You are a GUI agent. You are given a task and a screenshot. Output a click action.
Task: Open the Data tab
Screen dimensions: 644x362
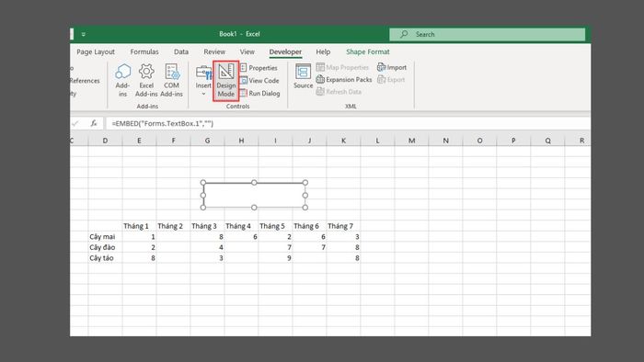[181, 51]
